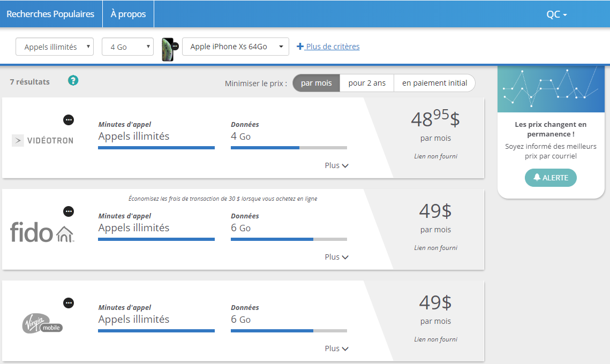The width and height of the screenshot is (610, 364).
Task: Click the teal help question mark icon
Action: [x=73, y=80]
